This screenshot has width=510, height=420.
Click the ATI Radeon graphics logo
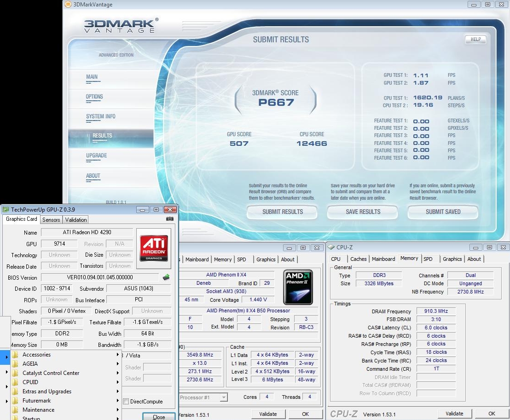(154, 248)
